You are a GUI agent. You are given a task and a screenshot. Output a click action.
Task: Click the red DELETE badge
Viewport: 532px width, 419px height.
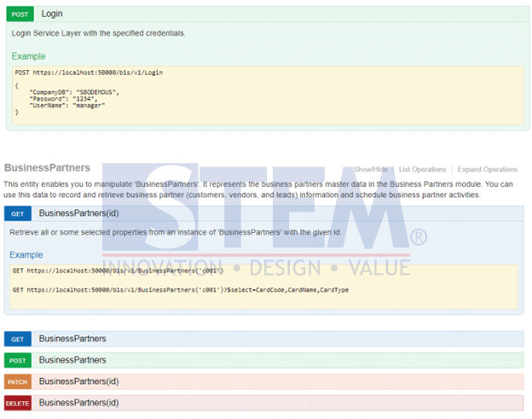coord(18,403)
